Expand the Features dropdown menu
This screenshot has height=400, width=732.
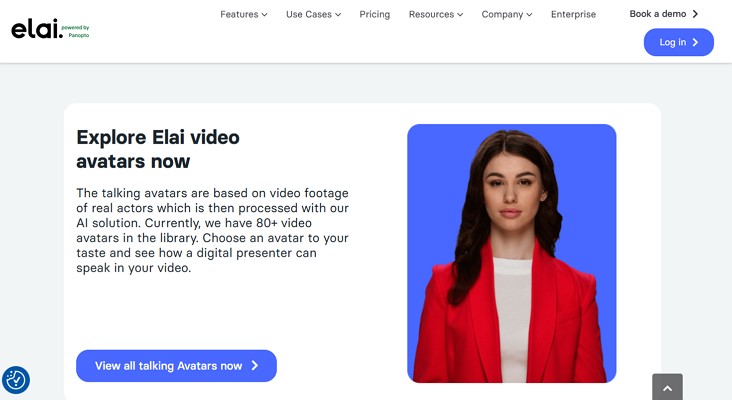[x=244, y=14]
